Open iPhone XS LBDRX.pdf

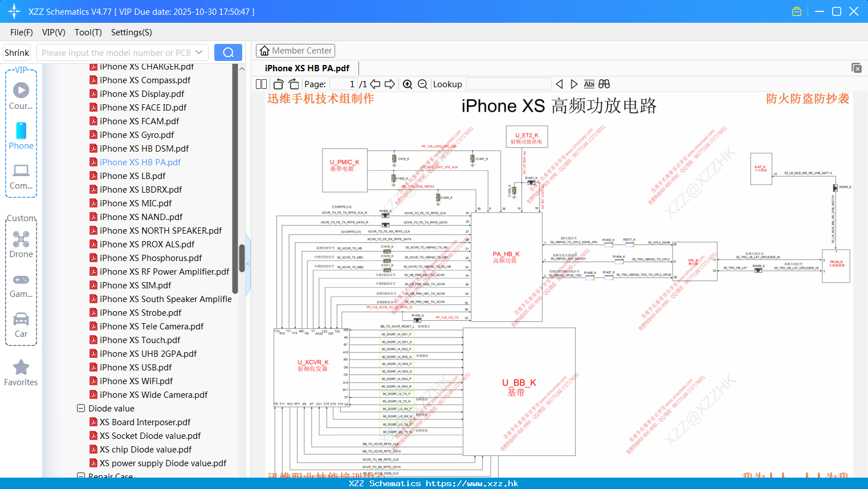click(x=141, y=189)
